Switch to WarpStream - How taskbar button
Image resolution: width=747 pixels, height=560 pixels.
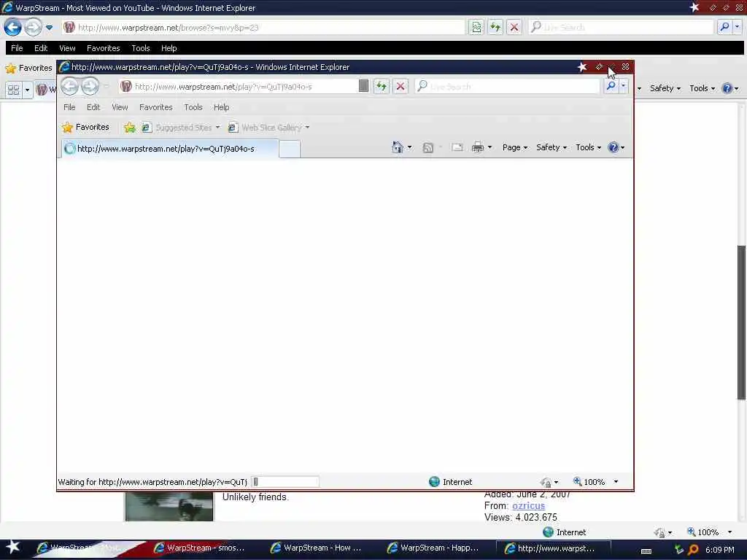[x=316, y=548]
